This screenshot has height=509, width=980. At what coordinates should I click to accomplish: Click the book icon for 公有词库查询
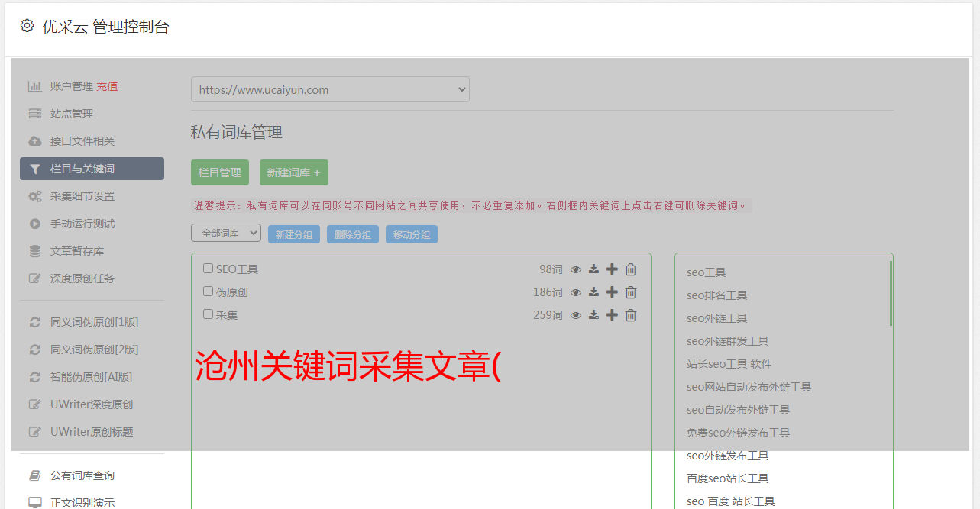(x=34, y=475)
